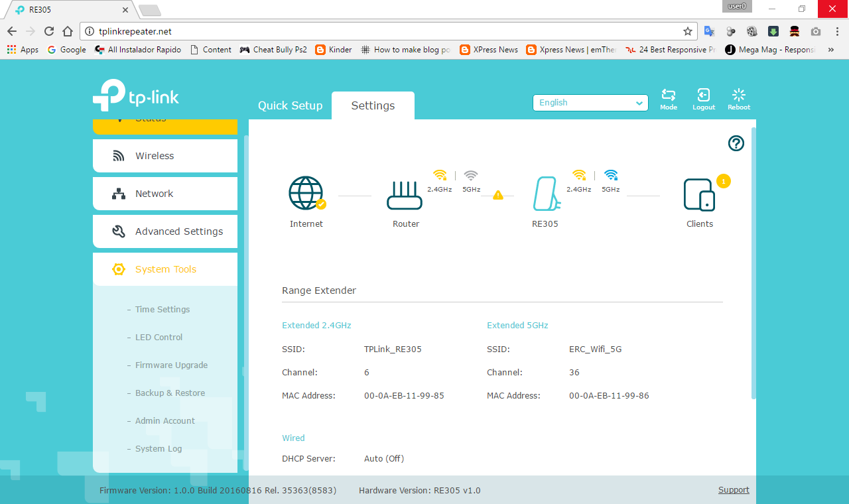
Task: Click the clients count badge
Action: [724, 180]
